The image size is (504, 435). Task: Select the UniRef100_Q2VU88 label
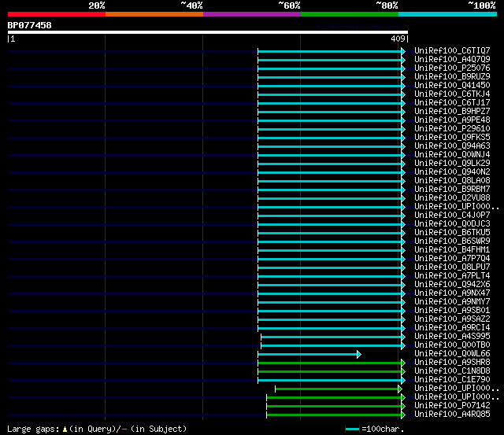pos(452,198)
